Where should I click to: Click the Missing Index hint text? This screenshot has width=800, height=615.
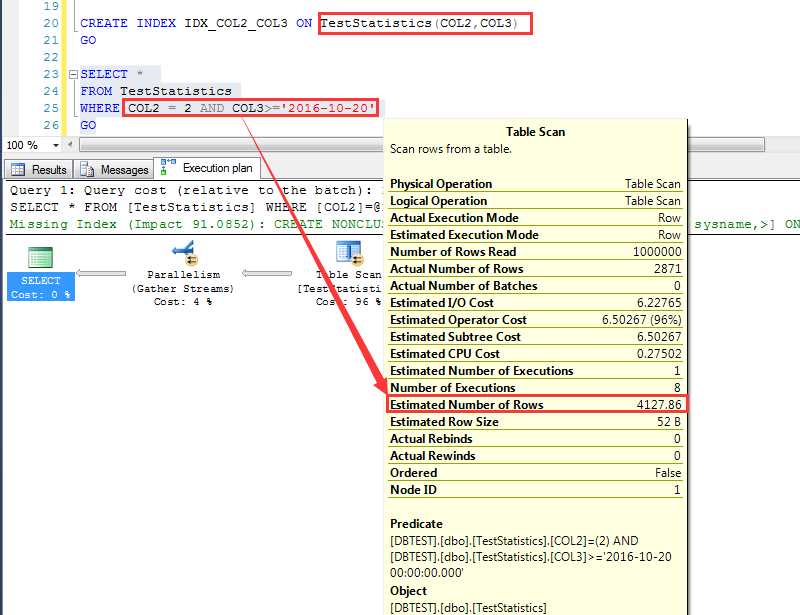click(196, 224)
